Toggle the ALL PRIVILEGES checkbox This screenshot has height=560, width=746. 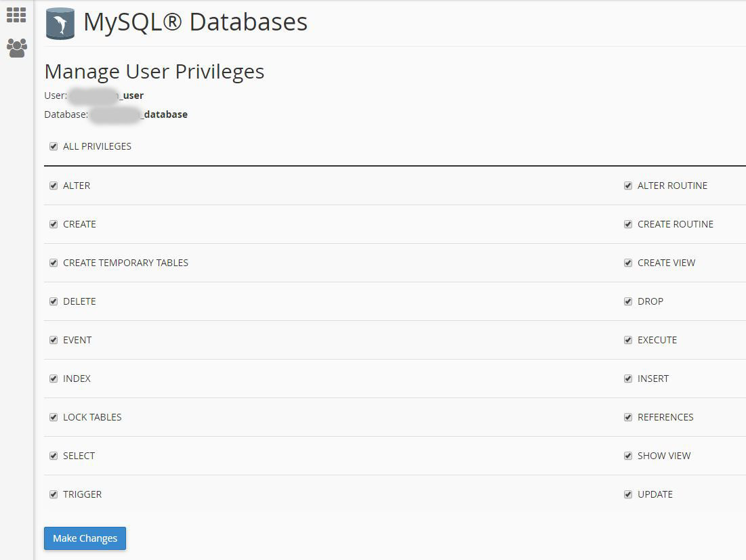click(x=54, y=146)
